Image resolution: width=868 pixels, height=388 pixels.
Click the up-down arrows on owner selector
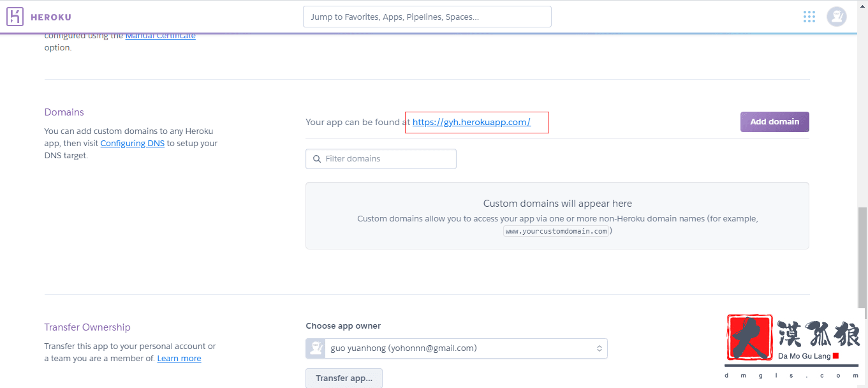pyautogui.click(x=599, y=348)
